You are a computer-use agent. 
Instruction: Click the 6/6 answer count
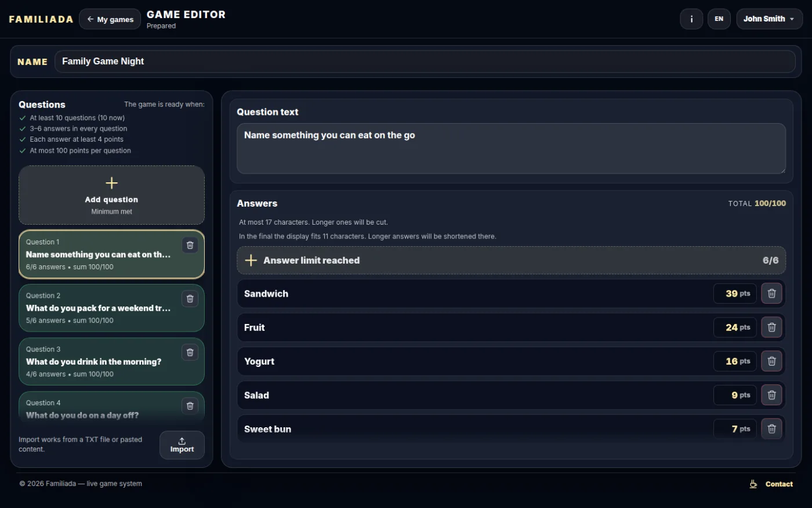pos(770,261)
